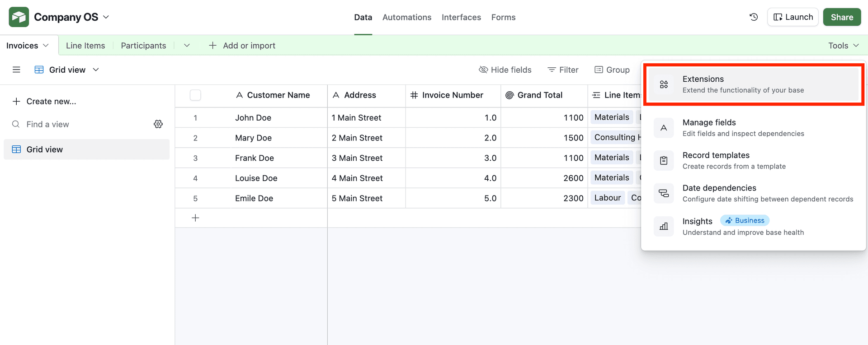
Task: Select Extensions from Tools menu
Action: point(753,84)
